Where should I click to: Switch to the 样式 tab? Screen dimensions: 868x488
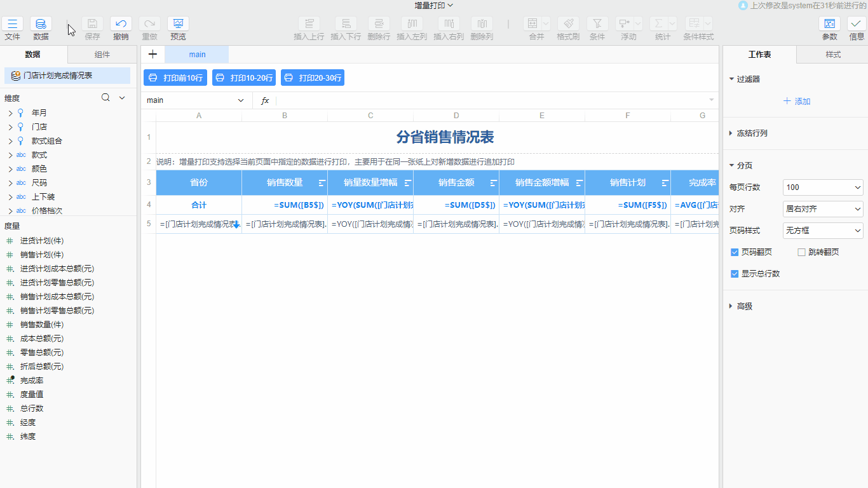(x=832, y=55)
